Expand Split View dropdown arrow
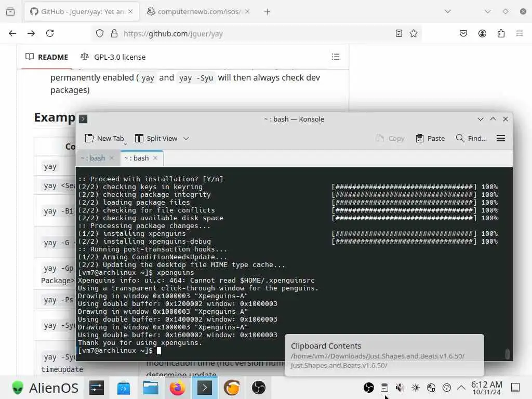The width and height of the screenshot is (532, 399). (186, 138)
